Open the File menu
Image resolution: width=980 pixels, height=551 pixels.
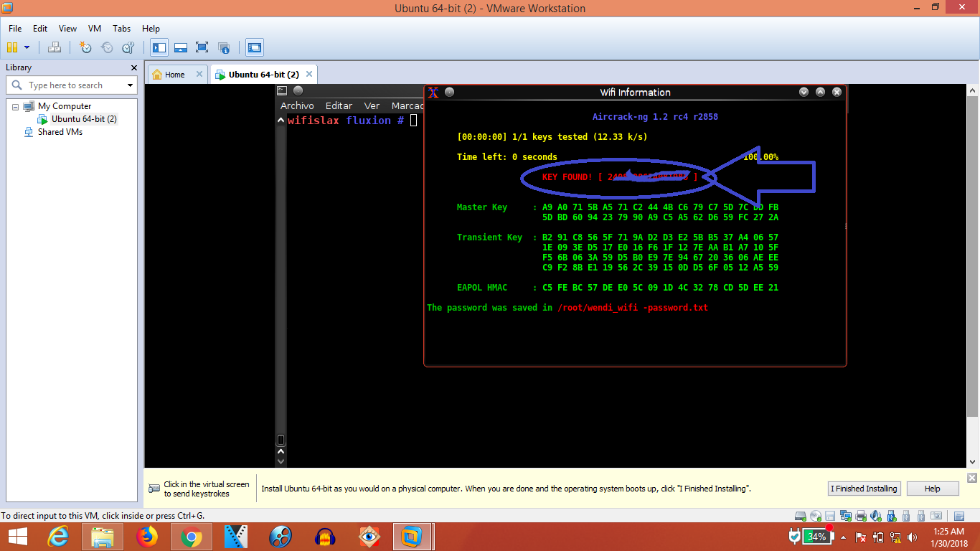tap(15, 29)
